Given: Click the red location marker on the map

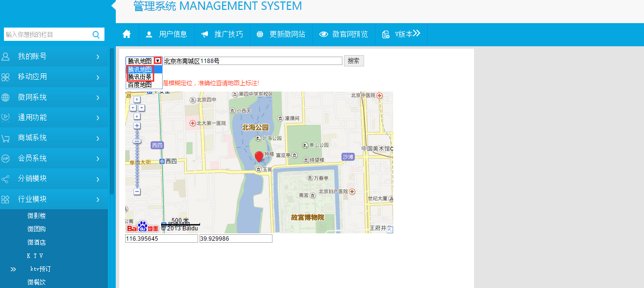Looking at the screenshot, I should pyautogui.click(x=259, y=157).
